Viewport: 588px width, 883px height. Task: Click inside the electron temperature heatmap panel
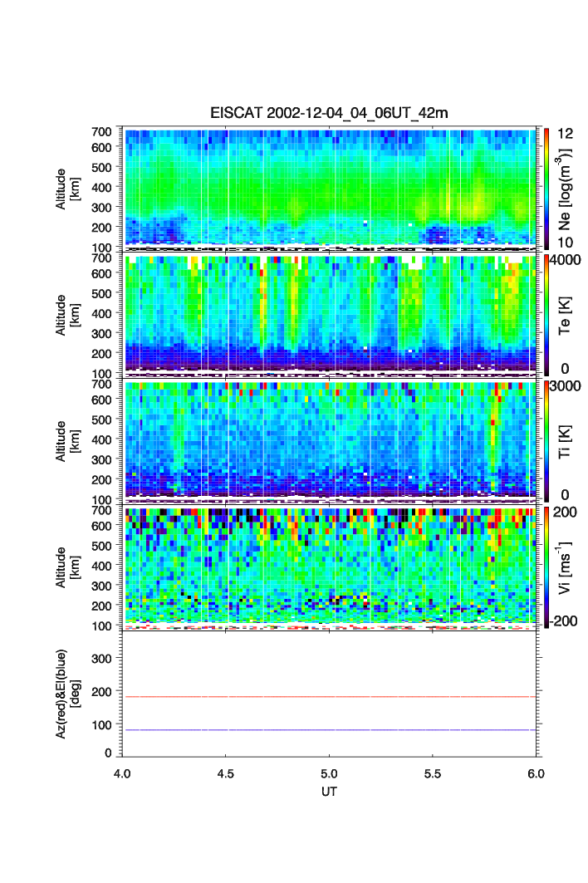point(330,314)
